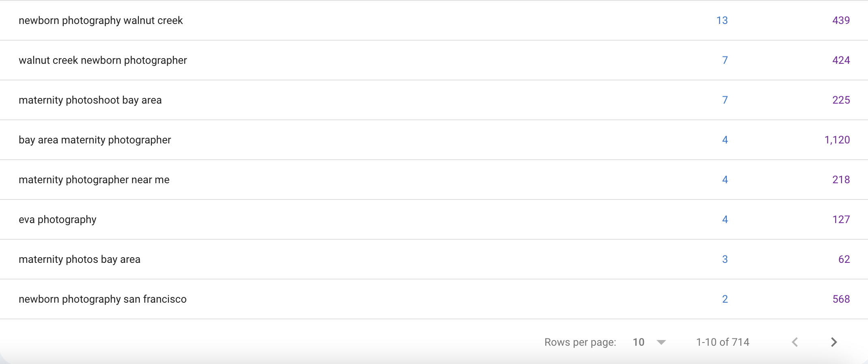The width and height of the screenshot is (868, 364).
Task: Click the 568 impressions value
Action: tap(841, 299)
